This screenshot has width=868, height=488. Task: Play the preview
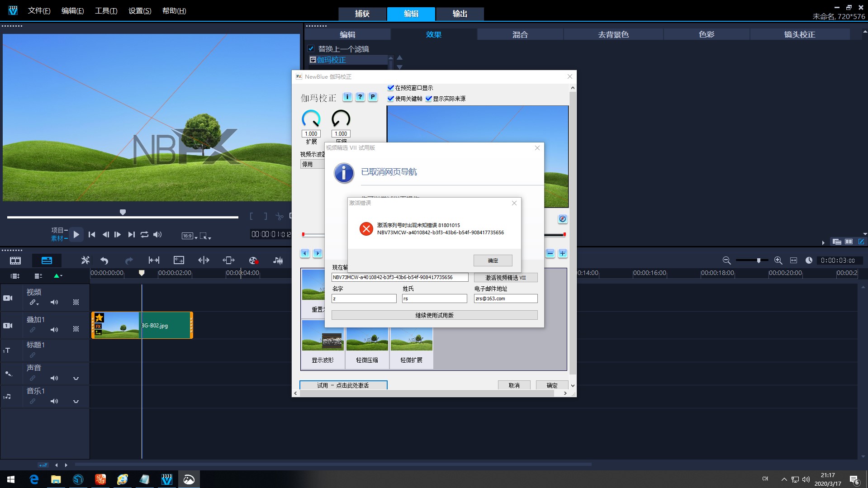(x=76, y=235)
